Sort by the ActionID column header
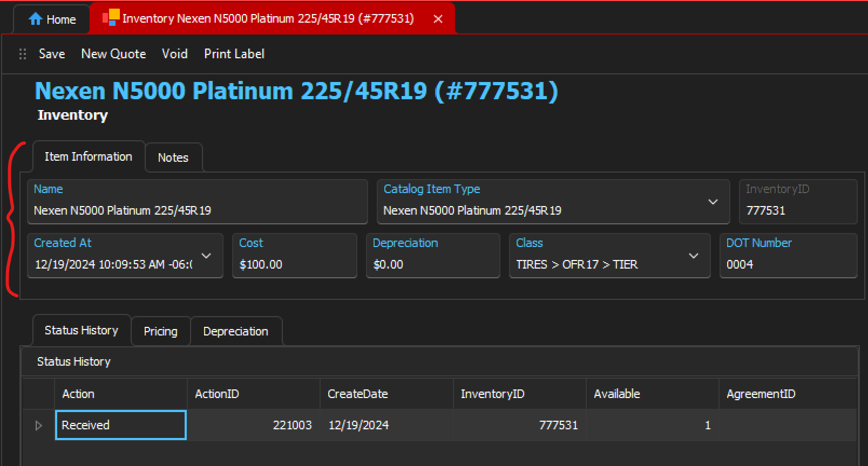Image resolution: width=868 pixels, height=466 pixels. [254, 394]
